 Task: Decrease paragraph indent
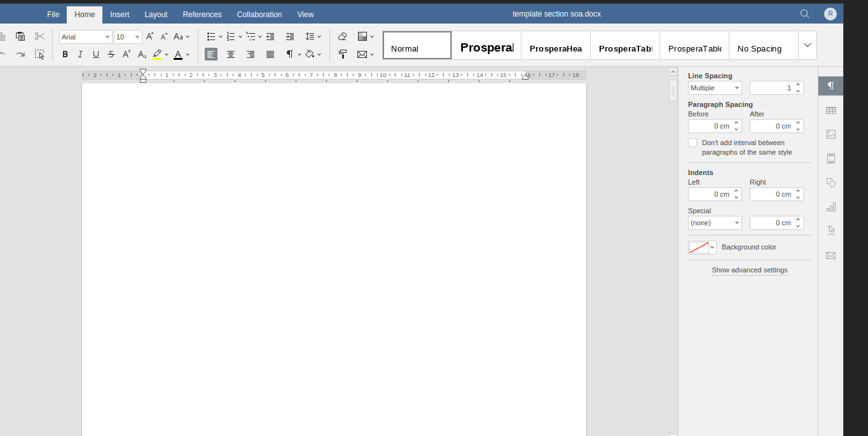point(270,37)
